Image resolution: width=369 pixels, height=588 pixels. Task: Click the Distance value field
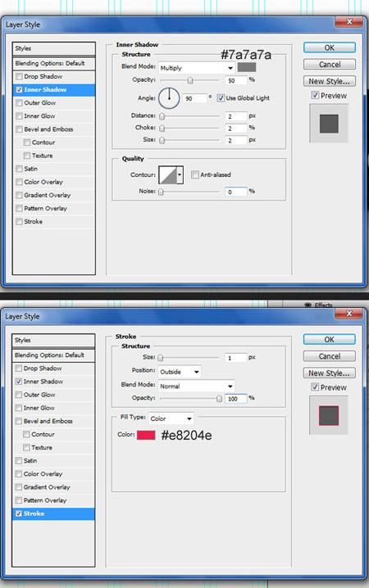click(x=236, y=116)
